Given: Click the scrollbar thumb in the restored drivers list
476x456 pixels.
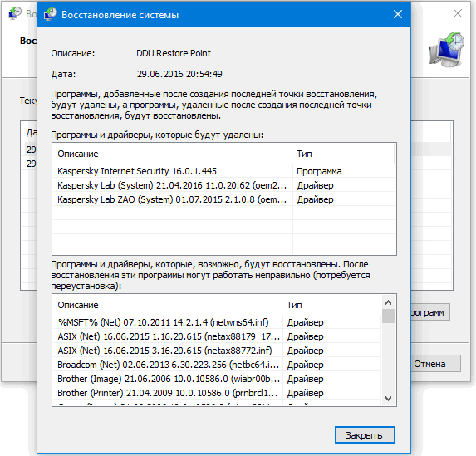Looking at the screenshot, I should (388, 316).
